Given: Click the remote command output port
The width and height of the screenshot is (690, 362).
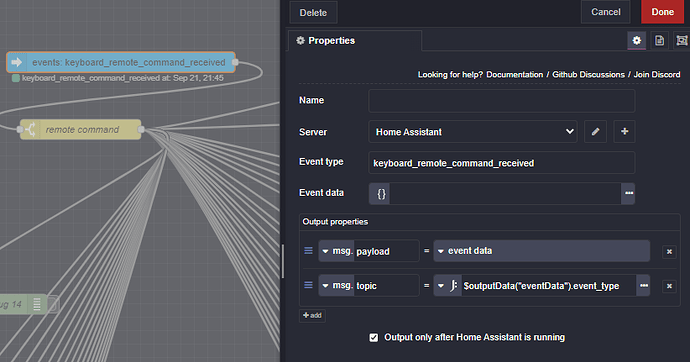Looking at the screenshot, I should pyautogui.click(x=141, y=129).
